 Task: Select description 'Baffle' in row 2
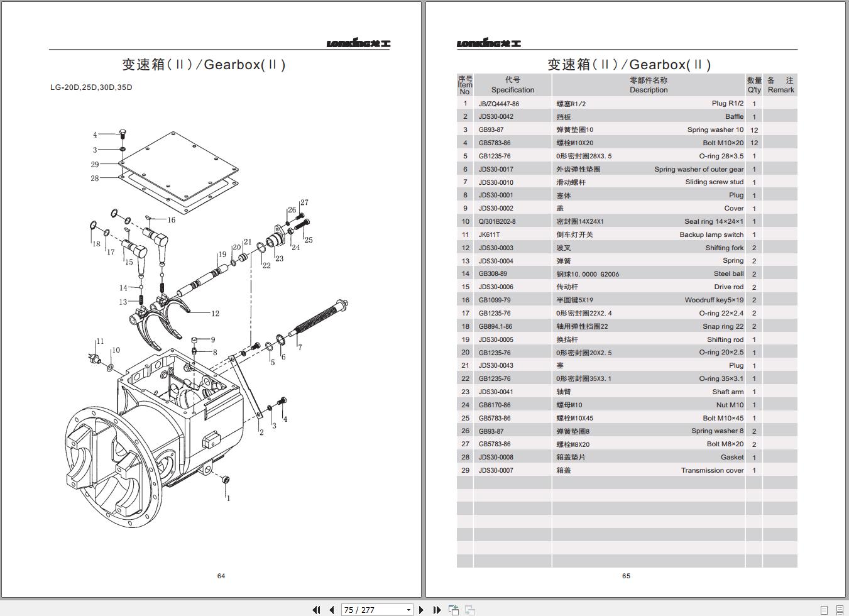(x=734, y=116)
